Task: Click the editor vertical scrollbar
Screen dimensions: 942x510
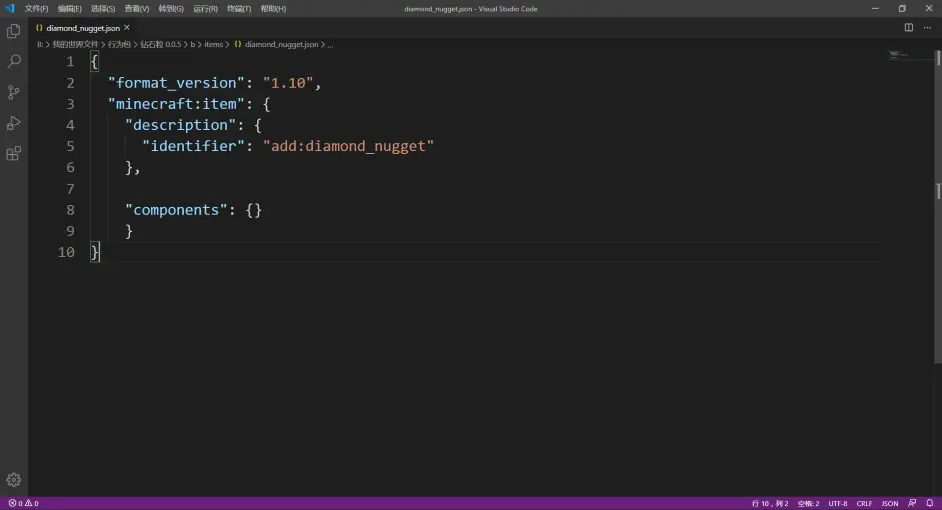Action: click(x=938, y=206)
